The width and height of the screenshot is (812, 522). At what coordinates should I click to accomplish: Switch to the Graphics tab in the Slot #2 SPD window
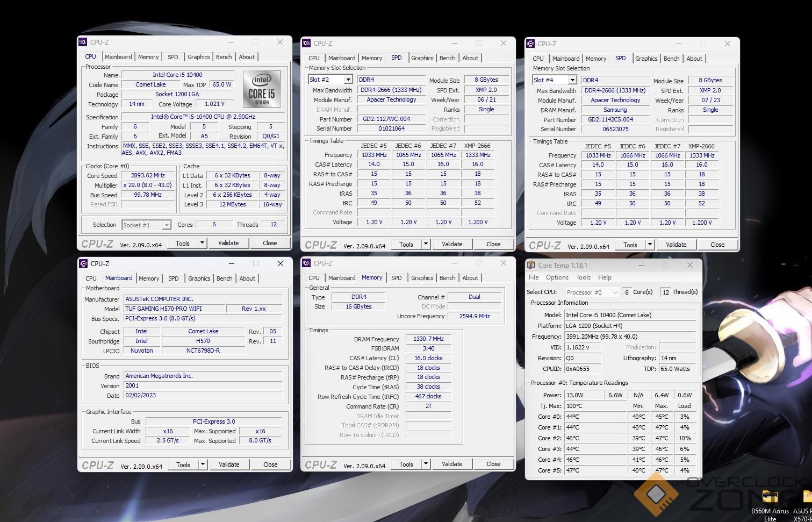coord(422,58)
